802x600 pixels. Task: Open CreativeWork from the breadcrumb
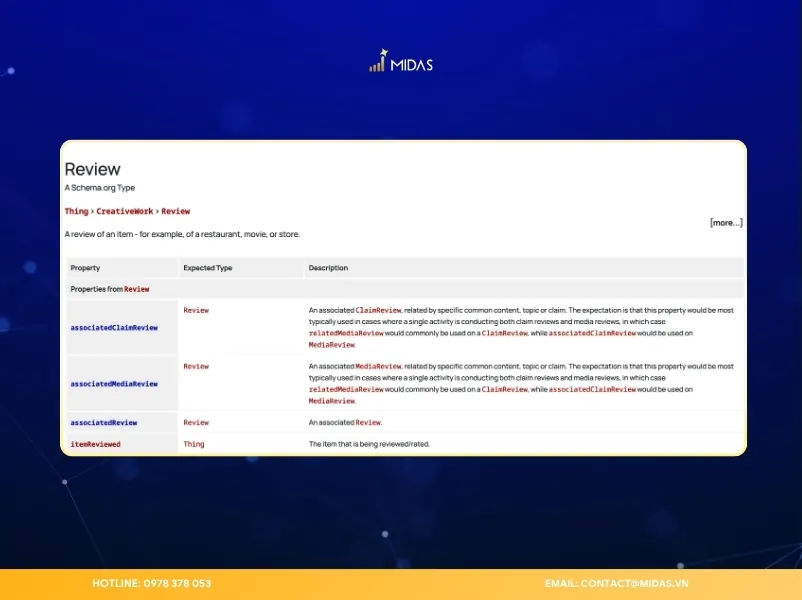coord(124,211)
